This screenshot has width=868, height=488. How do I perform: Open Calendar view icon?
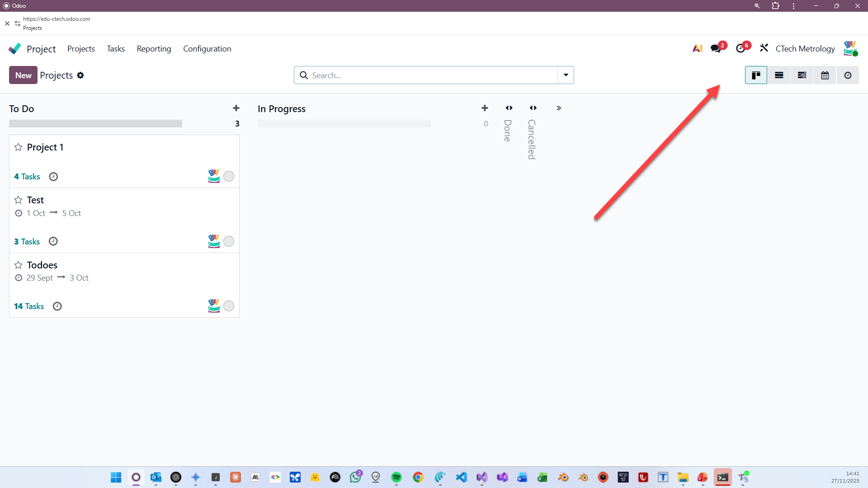tap(825, 75)
